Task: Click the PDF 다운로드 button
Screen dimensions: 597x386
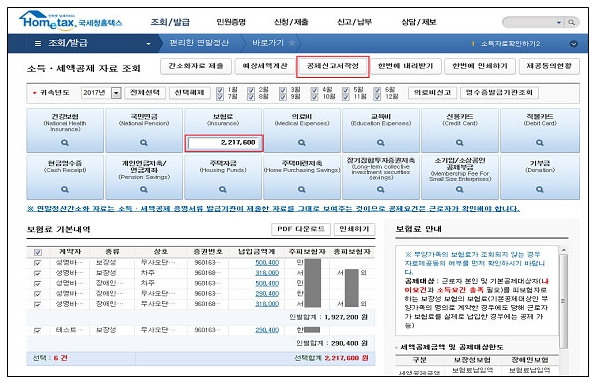Action: (301, 229)
